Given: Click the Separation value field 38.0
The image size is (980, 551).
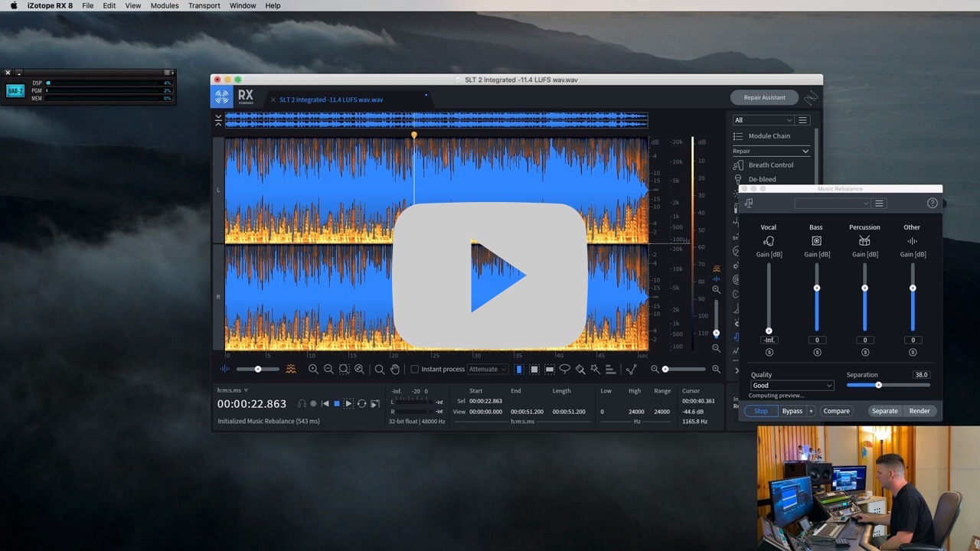Looking at the screenshot, I should point(921,375).
